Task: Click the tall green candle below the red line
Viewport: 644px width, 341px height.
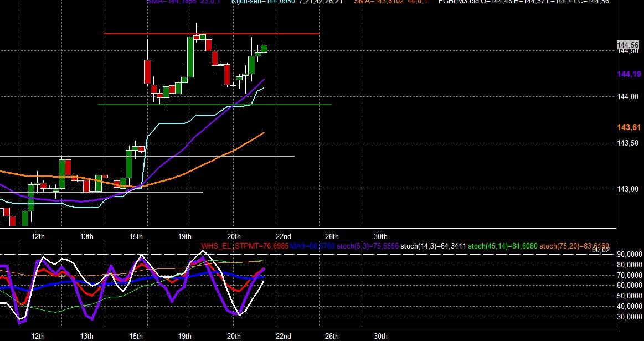Action: point(190,56)
